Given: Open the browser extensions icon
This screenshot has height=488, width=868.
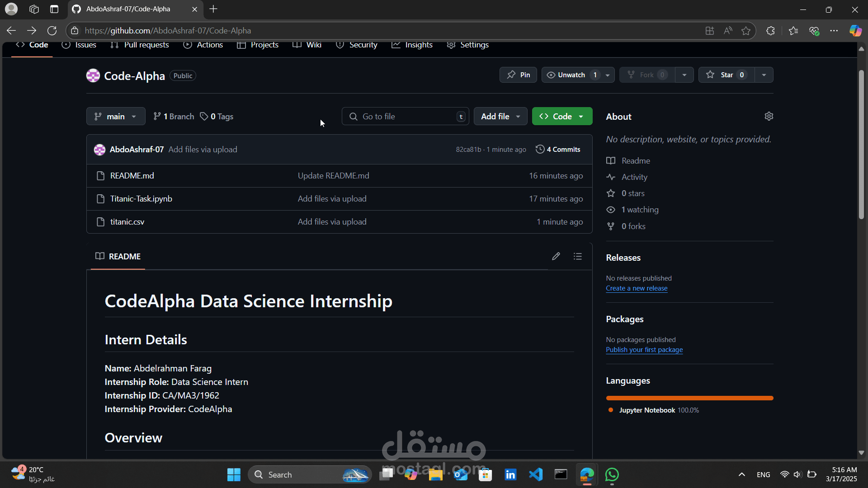Looking at the screenshot, I should click(771, 31).
